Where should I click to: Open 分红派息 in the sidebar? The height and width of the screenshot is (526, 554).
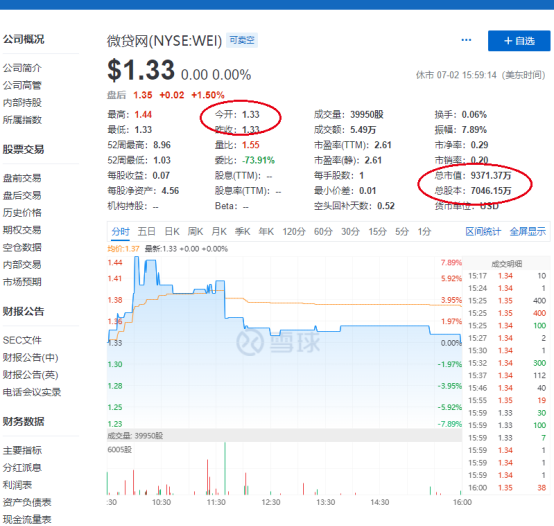[22, 468]
